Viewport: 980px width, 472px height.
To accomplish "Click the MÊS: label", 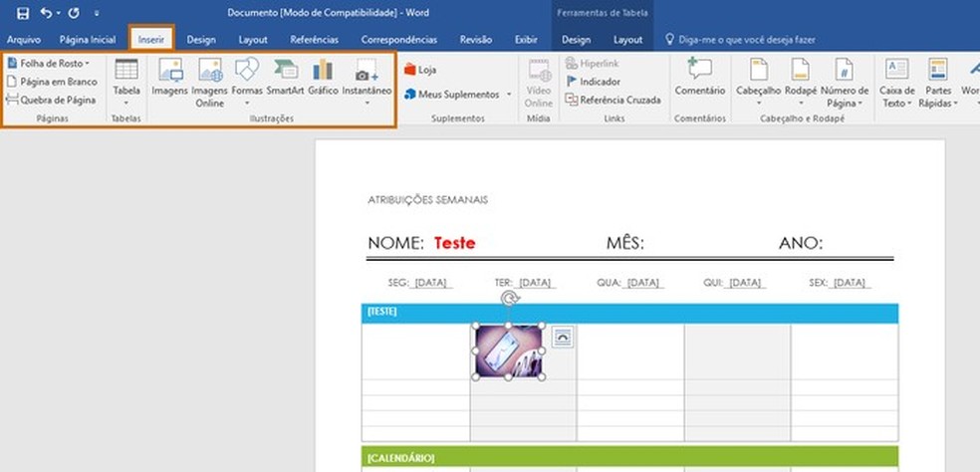I will (x=625, y=243).
